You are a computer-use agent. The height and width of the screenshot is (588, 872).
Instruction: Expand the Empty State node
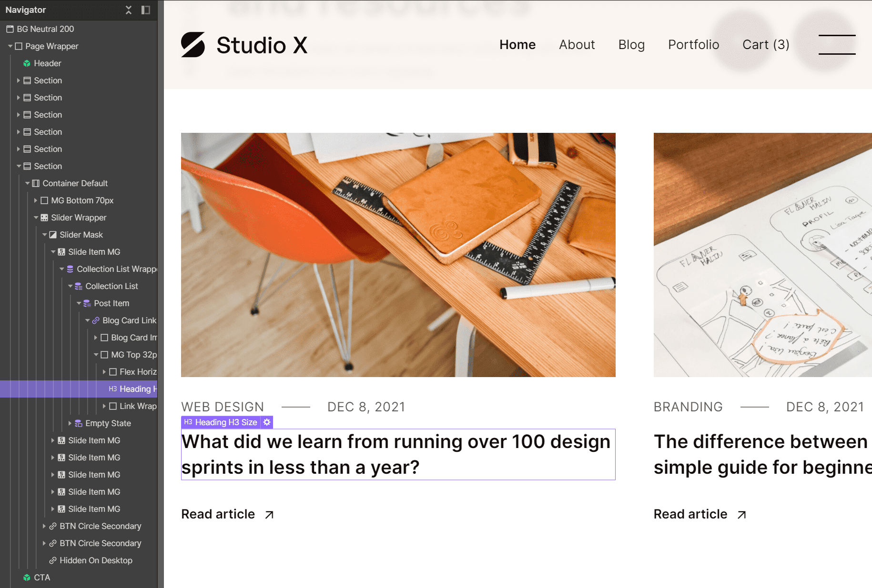coord(70,423)
